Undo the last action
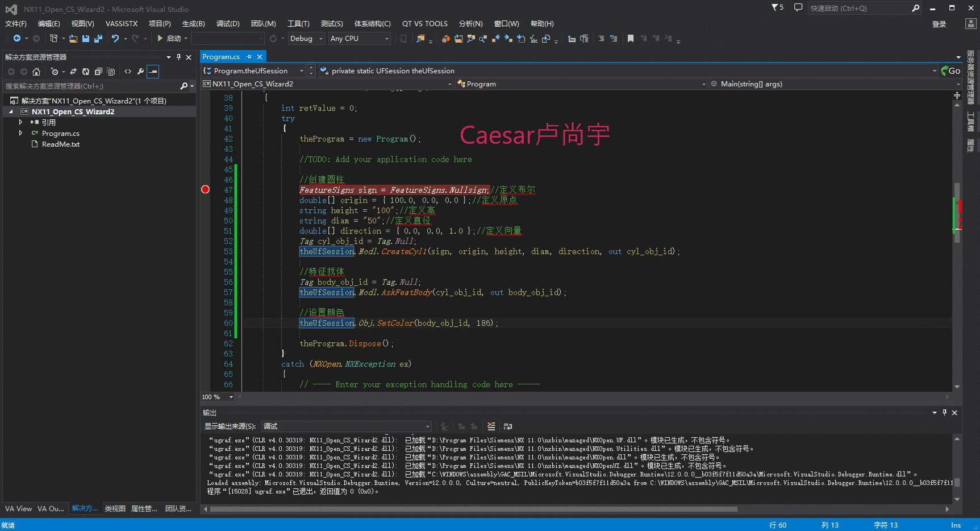The width and height of the screenshot is (980, 531). [x=115, y=38]
